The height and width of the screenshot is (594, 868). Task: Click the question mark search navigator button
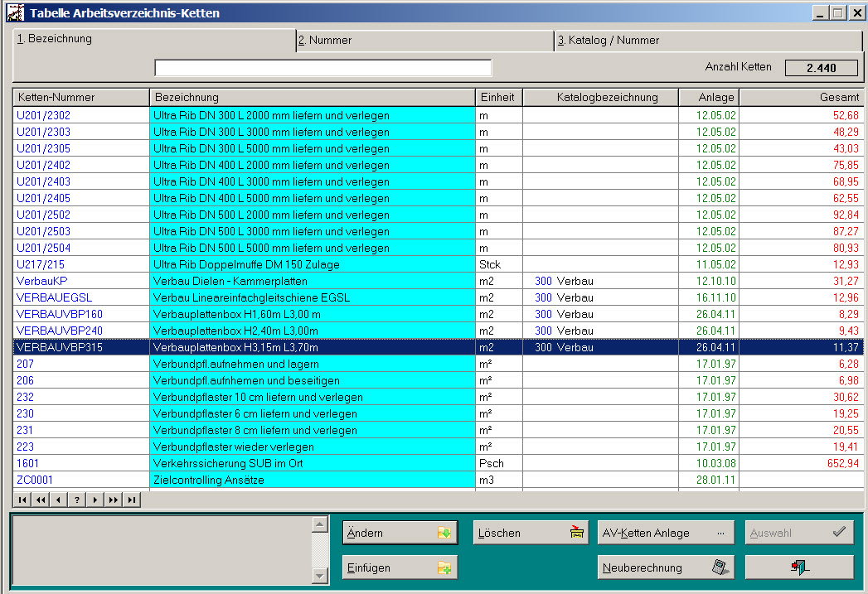pyautogui.click(x=77, y=500)
